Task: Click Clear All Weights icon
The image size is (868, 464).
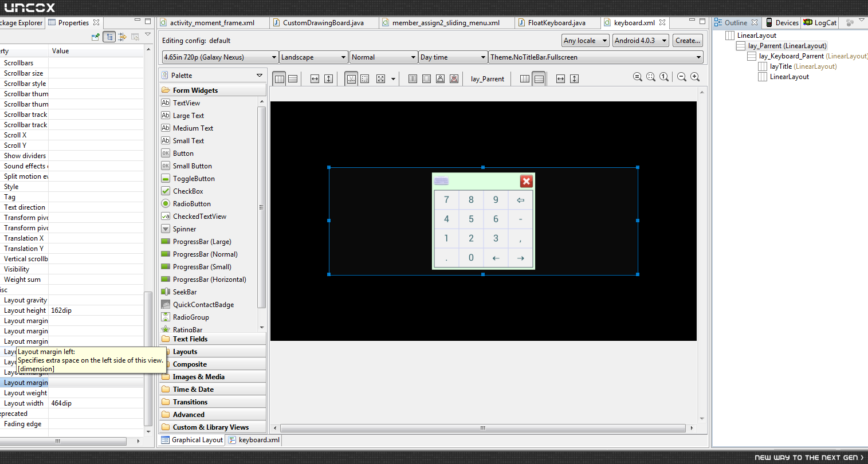Action: point(454,79)
